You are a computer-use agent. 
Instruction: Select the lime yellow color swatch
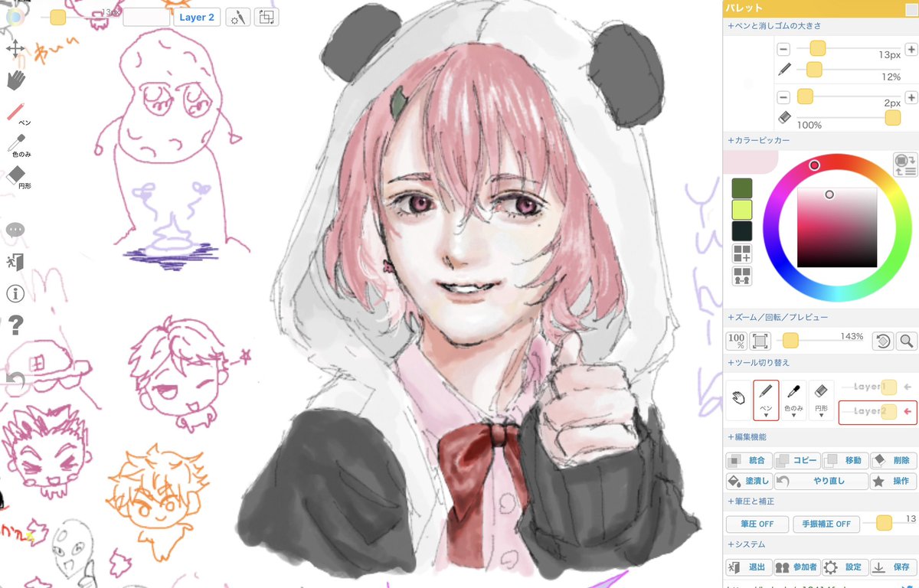[742, 210]
